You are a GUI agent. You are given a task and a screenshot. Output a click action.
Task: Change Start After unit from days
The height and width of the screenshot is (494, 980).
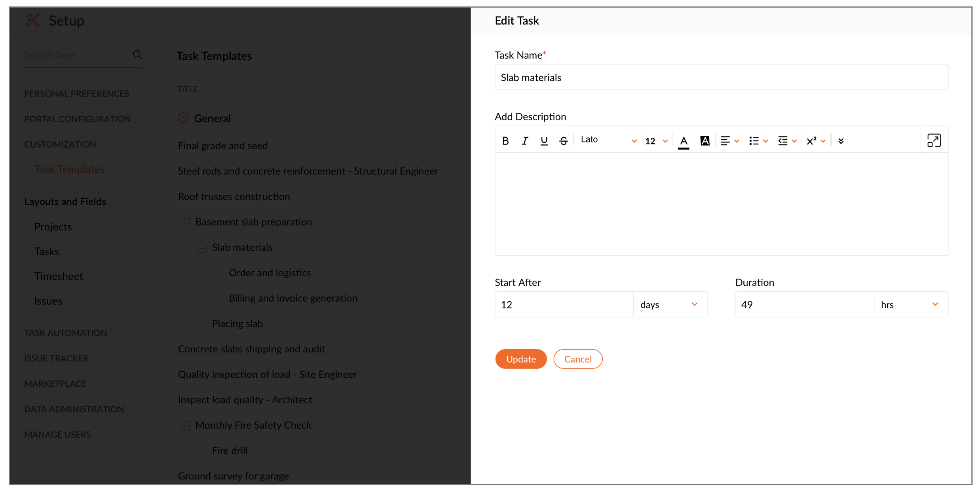(670, 304)
